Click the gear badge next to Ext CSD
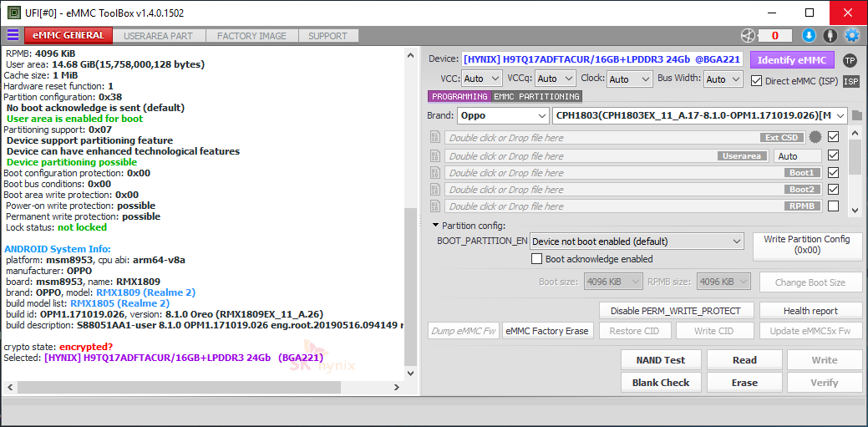 pos(815,137)
